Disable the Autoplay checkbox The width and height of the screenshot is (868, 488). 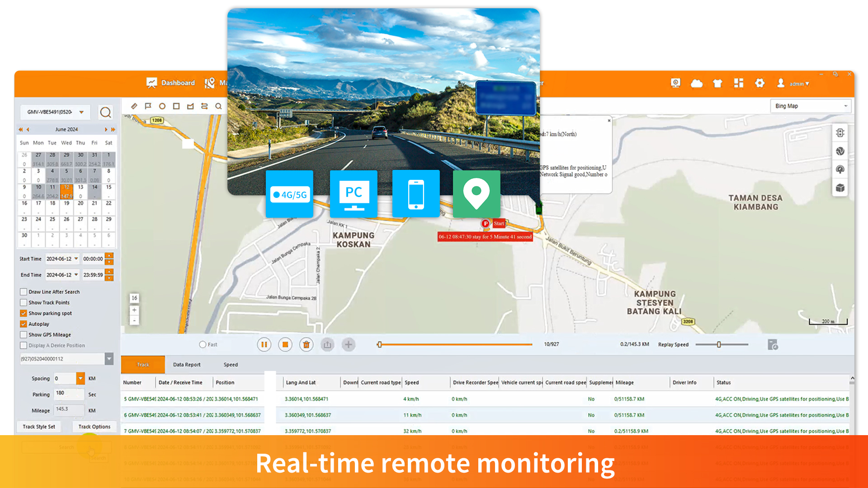pyautogui.click(x=24, y=324)
